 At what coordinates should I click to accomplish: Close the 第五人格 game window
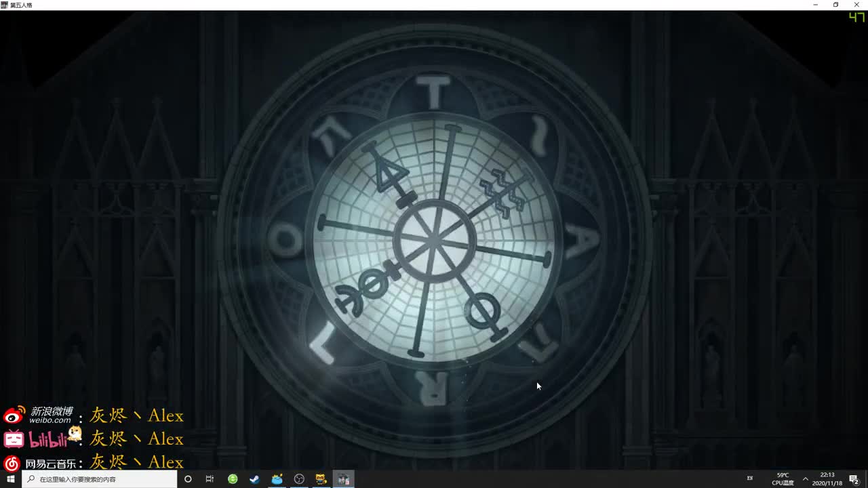(856, 5)
